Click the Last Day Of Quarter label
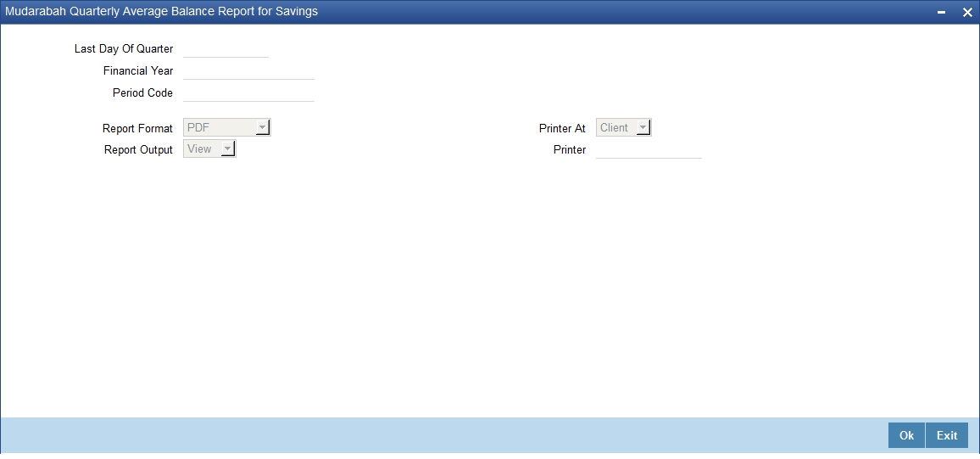The width and height of the screenshot is (980, 459). coord(124,48)
